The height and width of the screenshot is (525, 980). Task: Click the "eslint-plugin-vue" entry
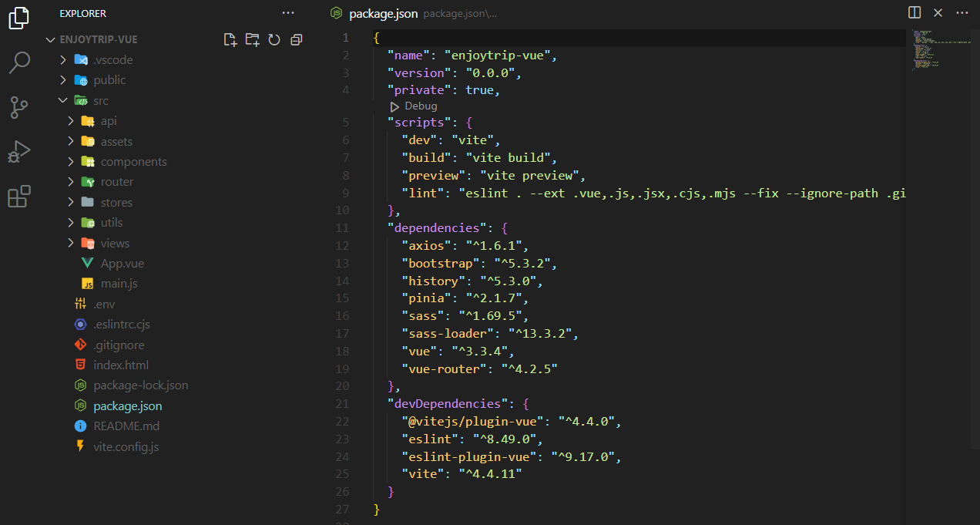tap(511, 456)
